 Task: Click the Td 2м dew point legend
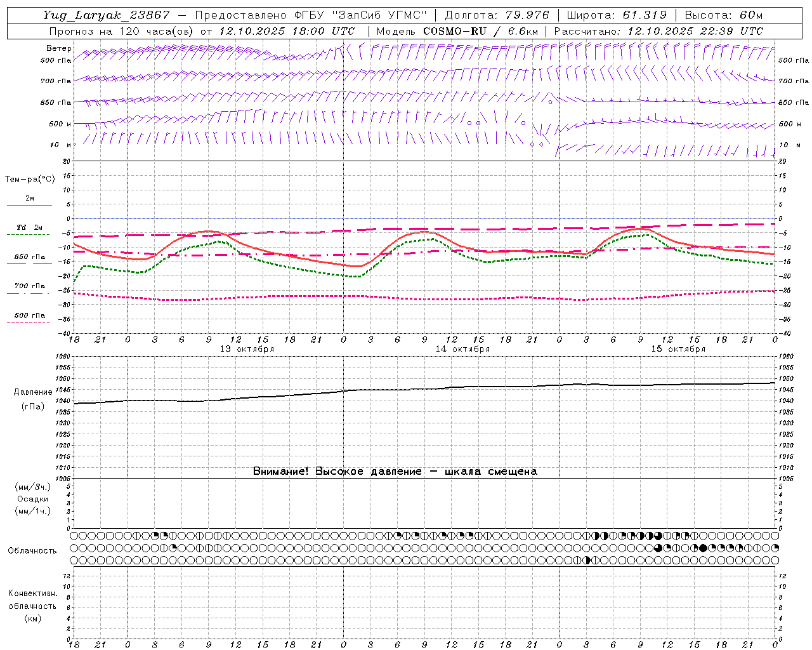pyautogui.click(x=30, y=227)
